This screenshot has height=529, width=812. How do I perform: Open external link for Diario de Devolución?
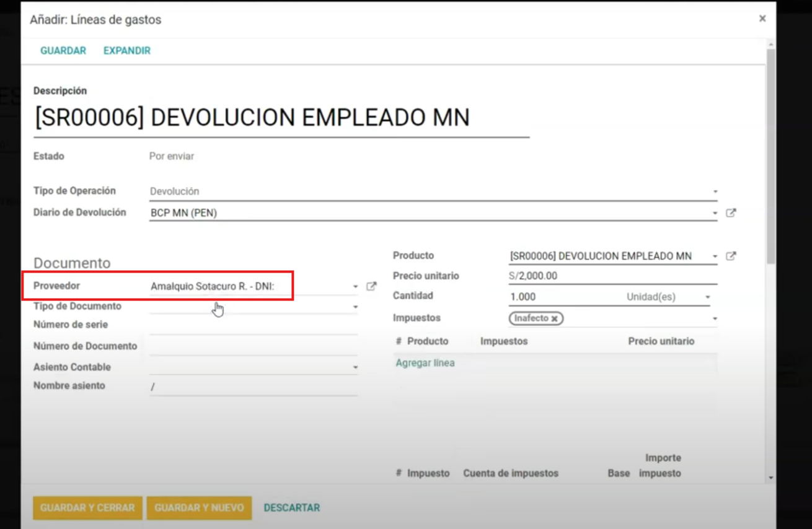point(731,213)
